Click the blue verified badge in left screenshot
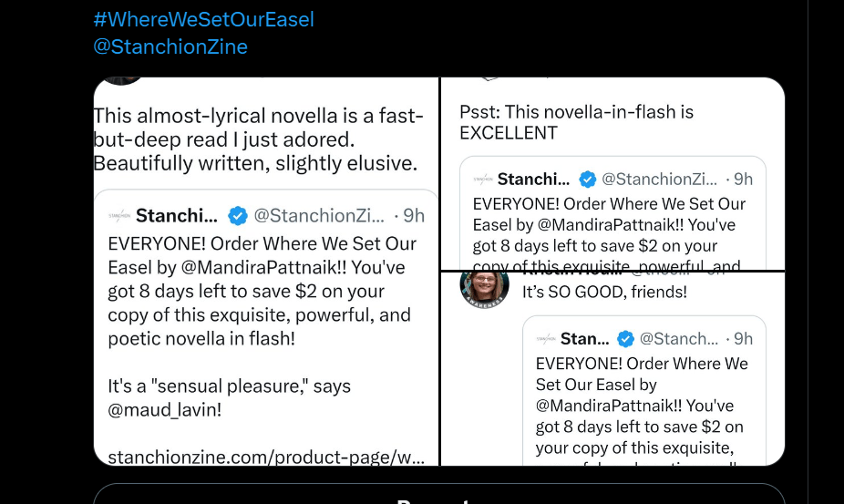The image size is (844, 504). [237, 216]
